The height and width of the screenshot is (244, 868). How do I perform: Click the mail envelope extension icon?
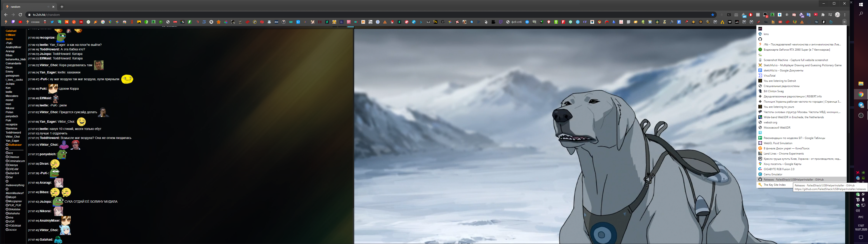(736, 15)
